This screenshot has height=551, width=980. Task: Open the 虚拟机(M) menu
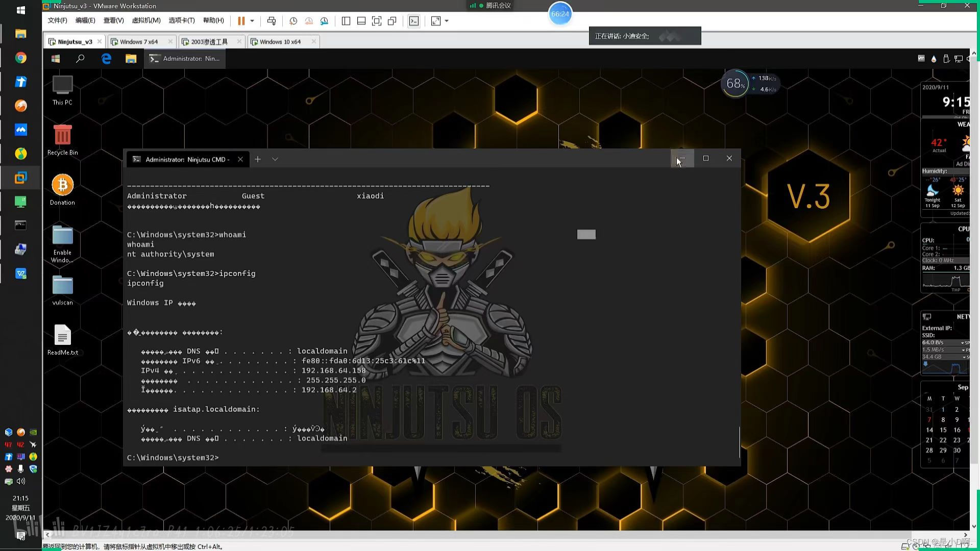[146, 20]
